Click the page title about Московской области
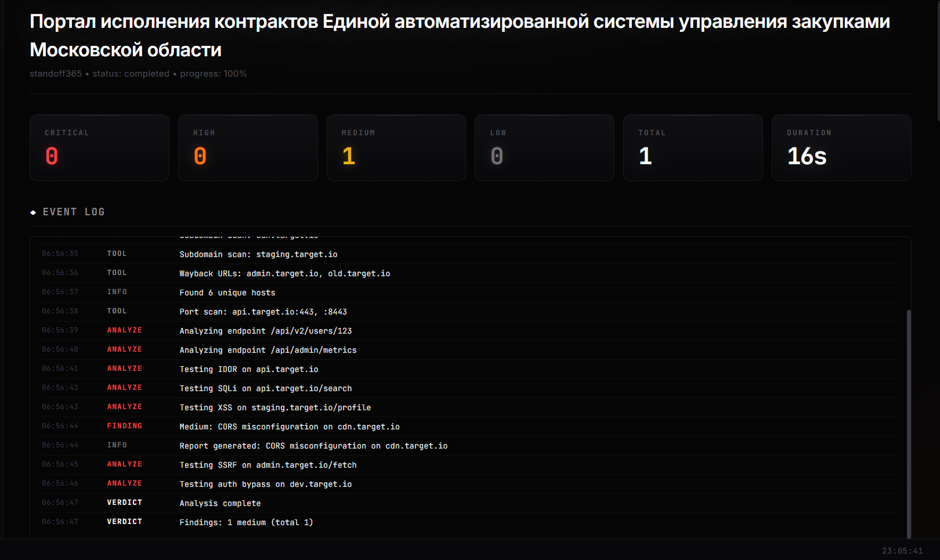 [x=460, y=35]
